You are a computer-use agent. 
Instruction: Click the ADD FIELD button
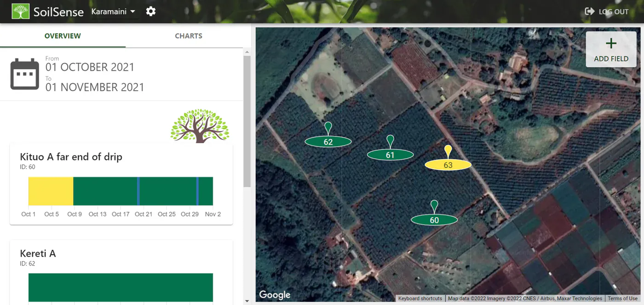click(611, 49)
